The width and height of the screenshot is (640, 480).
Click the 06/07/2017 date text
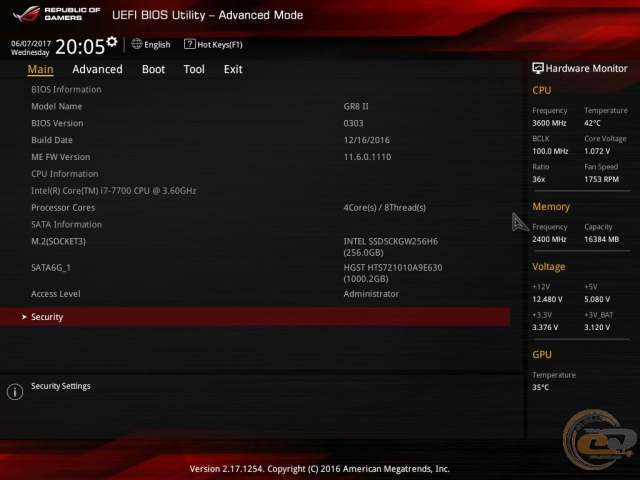tap(31, 43)
